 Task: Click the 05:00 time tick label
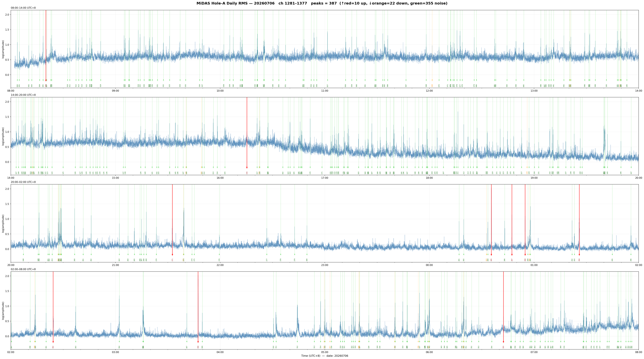(325, 352)
